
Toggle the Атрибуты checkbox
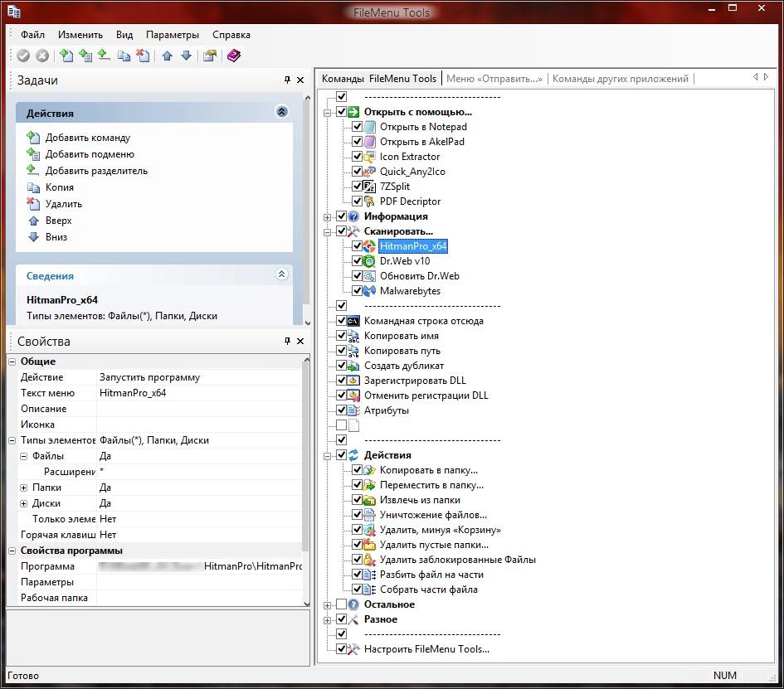[341, 410]
